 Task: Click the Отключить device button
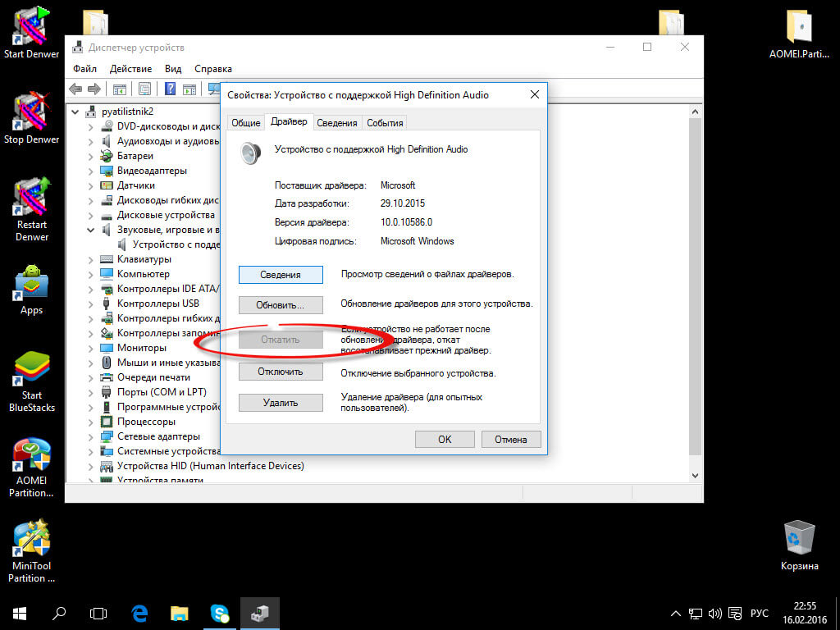click(281, 372)
